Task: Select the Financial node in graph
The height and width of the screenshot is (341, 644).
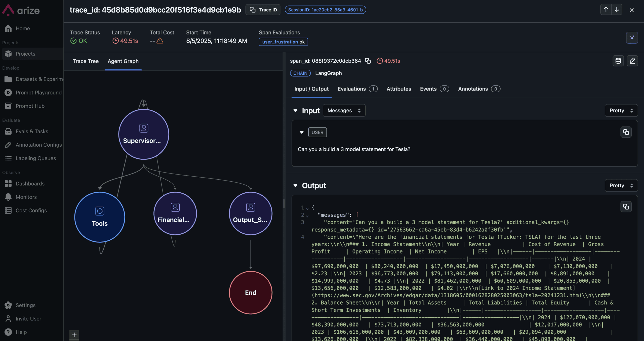Action: (x=175, y=214)
